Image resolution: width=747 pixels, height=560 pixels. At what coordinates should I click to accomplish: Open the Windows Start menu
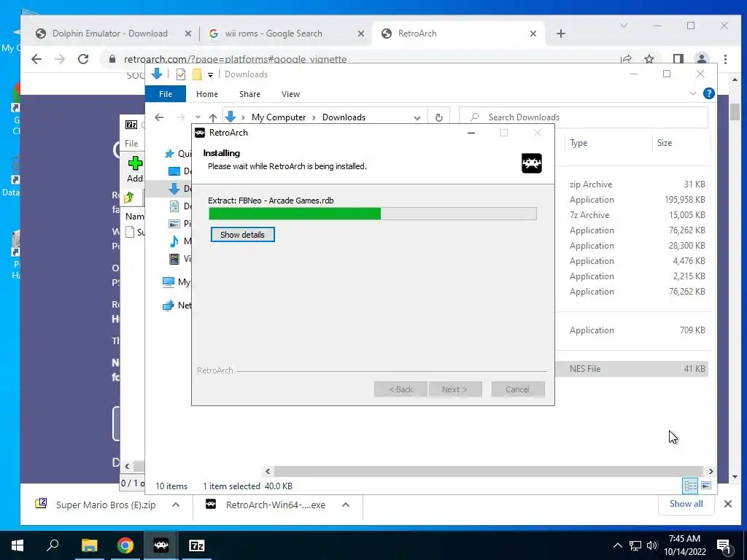(x=18, y=545)
